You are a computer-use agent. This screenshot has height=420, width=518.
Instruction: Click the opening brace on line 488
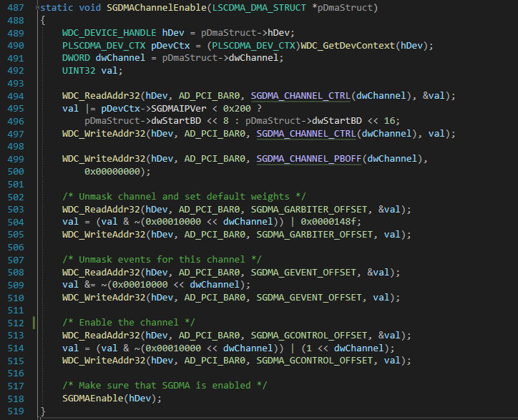(43, 20)
